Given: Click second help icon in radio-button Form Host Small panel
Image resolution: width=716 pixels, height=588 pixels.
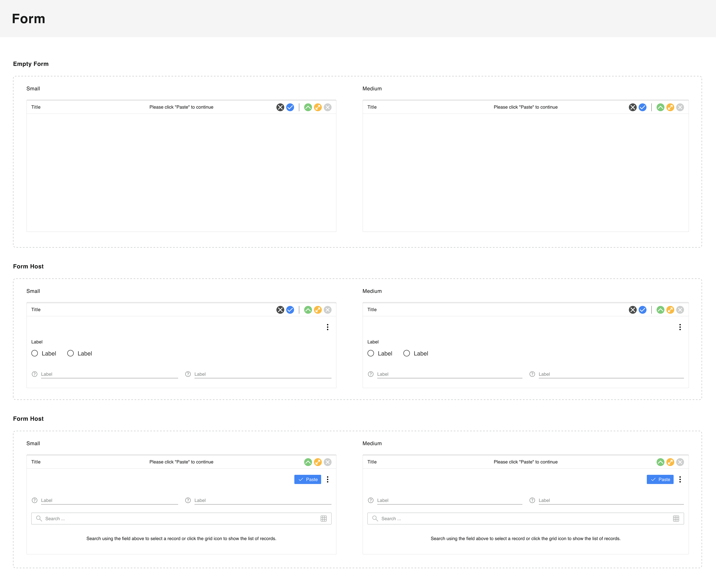Looking at the screenshot, I should (x=188, y=374).
